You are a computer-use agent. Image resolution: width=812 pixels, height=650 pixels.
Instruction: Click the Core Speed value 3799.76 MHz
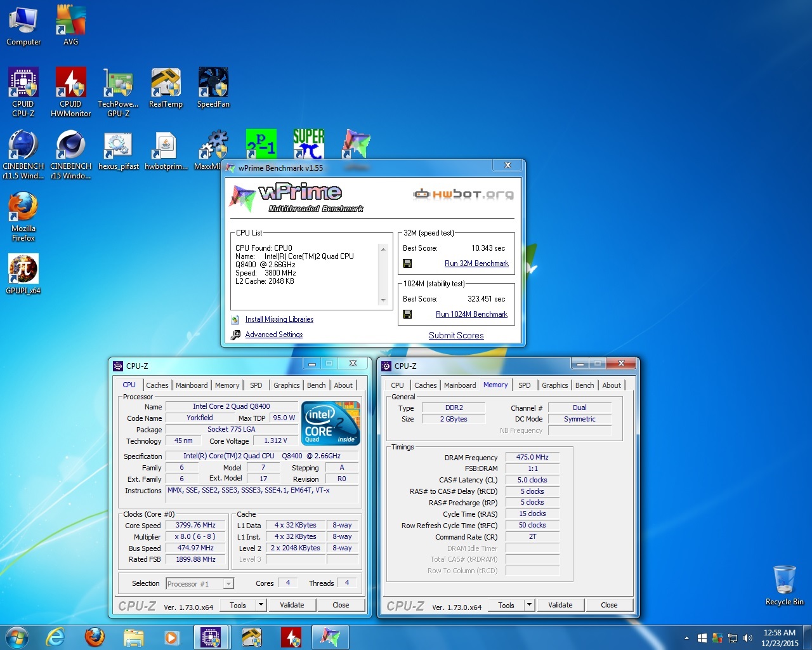195,525
